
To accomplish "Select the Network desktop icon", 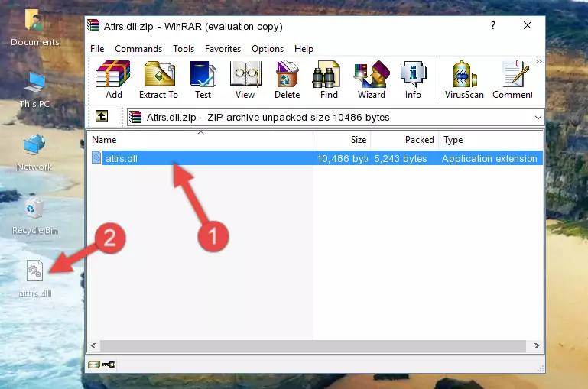I will tap(34, 153).
